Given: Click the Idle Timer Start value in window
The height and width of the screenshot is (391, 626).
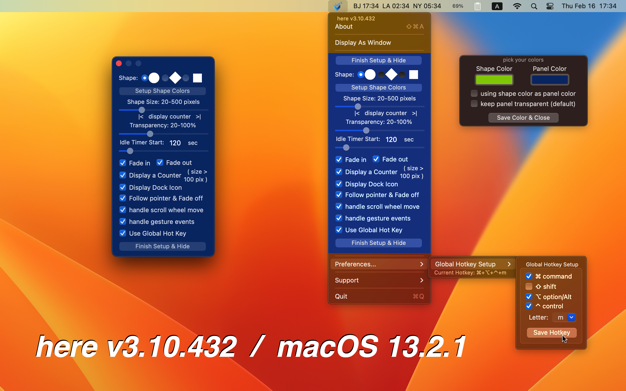Looking at the screenshot, I should tap(175, 143).
